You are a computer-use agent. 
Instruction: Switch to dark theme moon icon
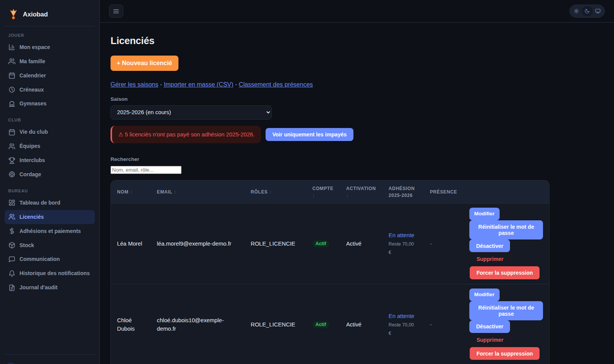tap(587, 11)
